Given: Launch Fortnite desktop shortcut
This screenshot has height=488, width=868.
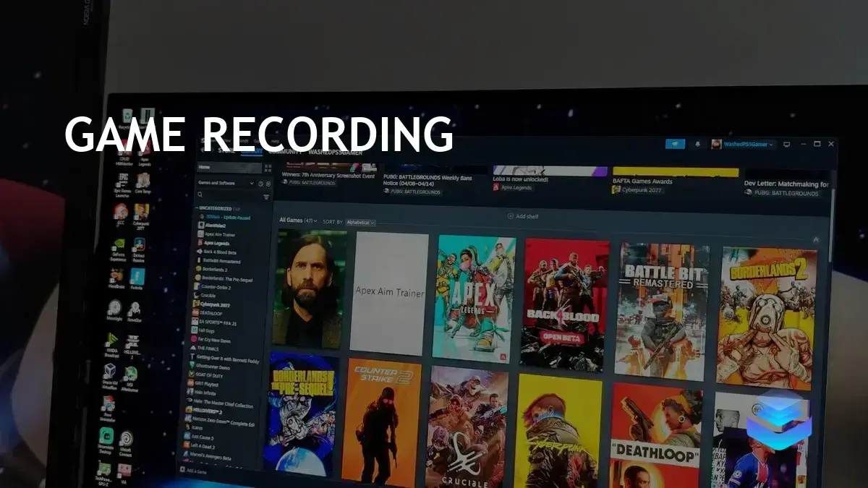Looking at the screenshot, I should [x=137, y=279].
